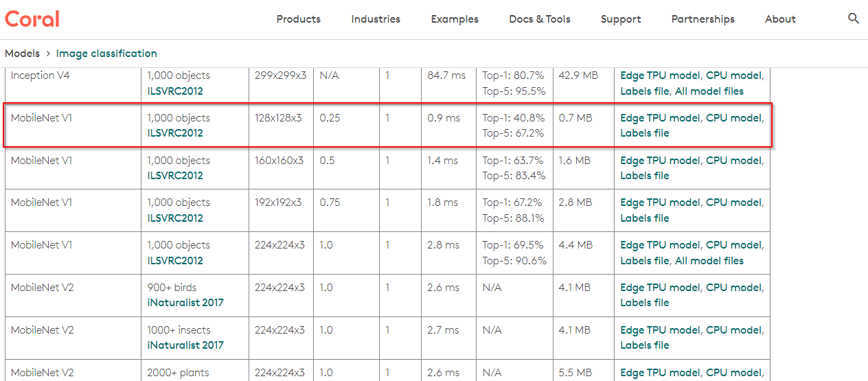
Task: Select the '0.75' depth multiplier cell
Action: point(330,203)
